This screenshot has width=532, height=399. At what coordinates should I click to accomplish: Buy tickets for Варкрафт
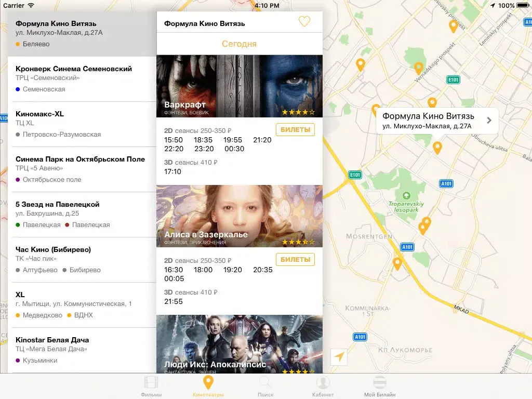coord(295,129)
